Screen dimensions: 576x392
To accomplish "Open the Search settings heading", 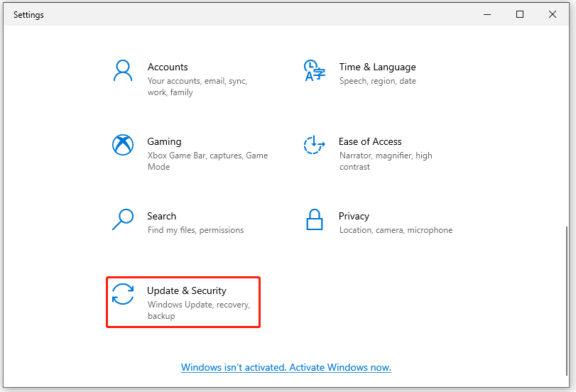I will pyautogui.click(x=162, y=216).
